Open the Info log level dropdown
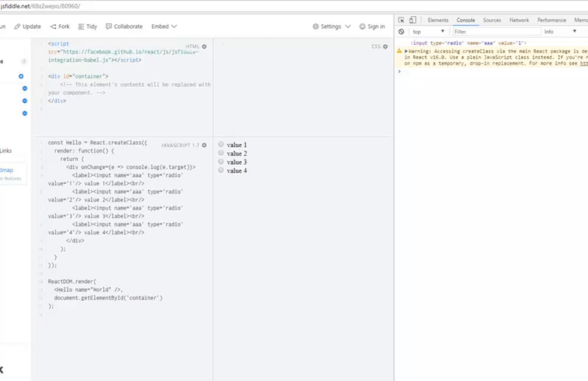 pos(560,32)
